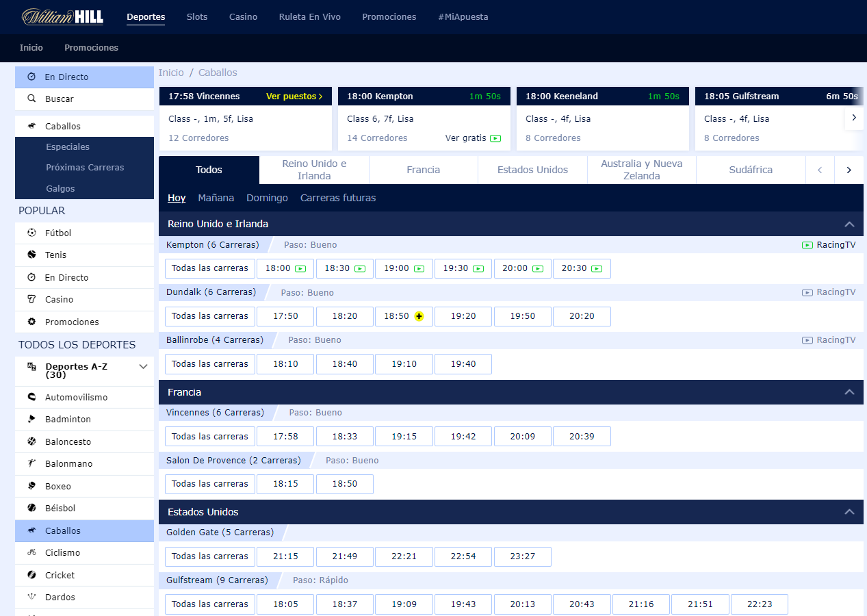Open the Dundalk 17:50 race
Viewport: 867px width, 616px height.
tap(285, 316)
